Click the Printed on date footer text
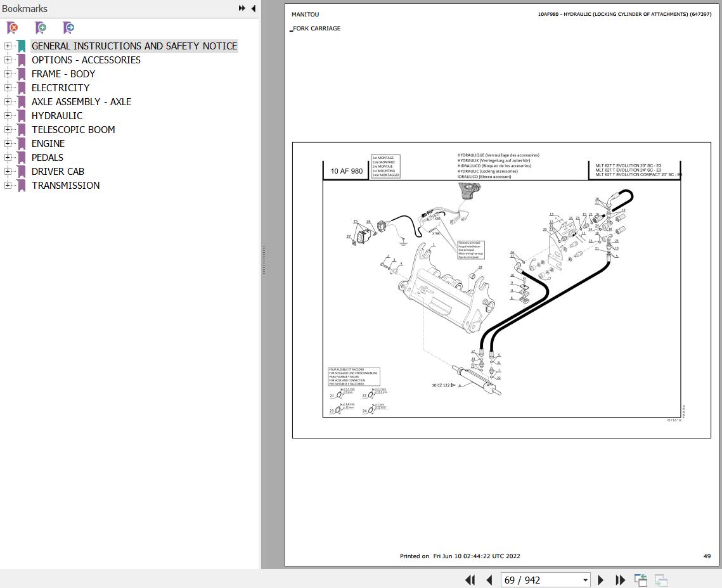 (x=460, y=556)
